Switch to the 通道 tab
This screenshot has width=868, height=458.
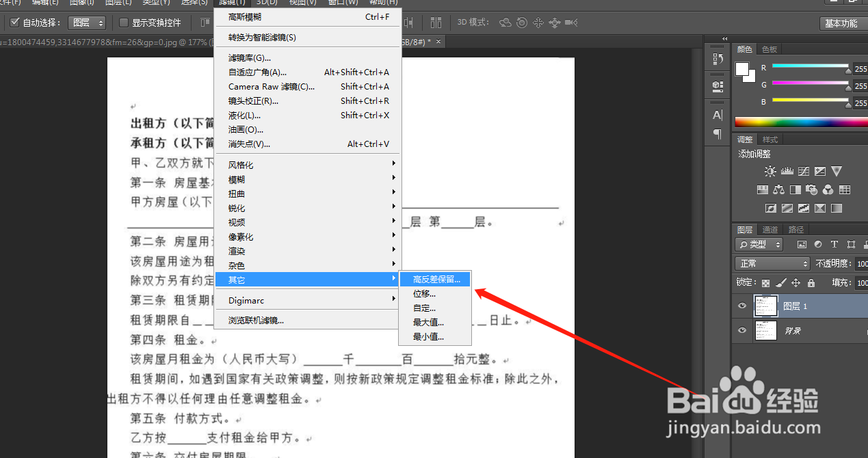pyautogui.click(x=770, y=230)
